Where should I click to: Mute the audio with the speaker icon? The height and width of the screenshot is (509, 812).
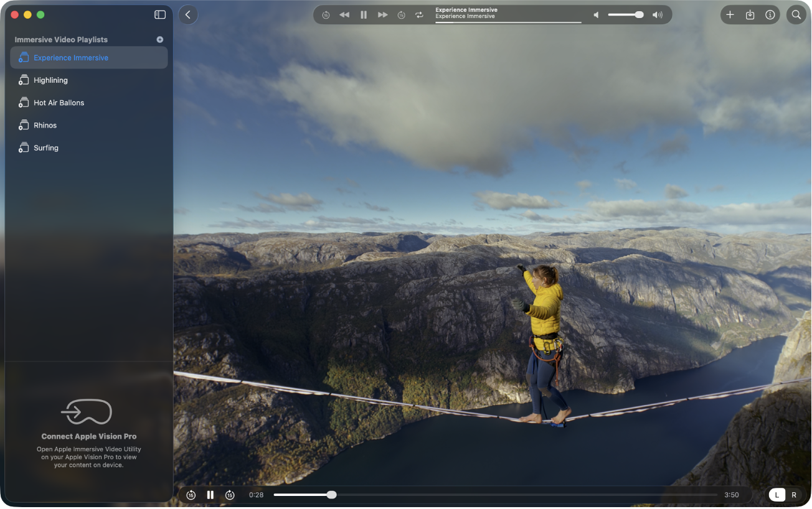pos(595,14)
